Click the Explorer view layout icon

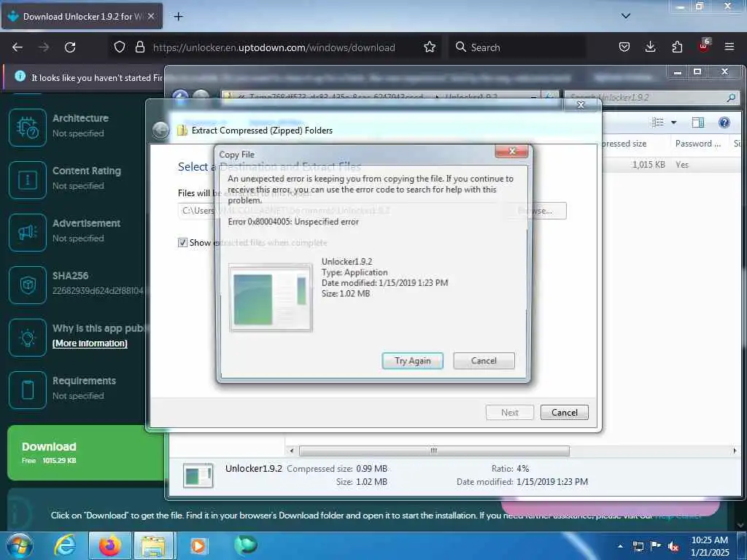[658, 122]
